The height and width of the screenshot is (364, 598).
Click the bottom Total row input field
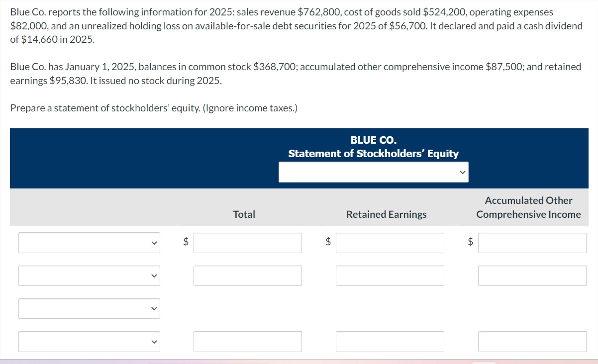(x=247, y=342)
